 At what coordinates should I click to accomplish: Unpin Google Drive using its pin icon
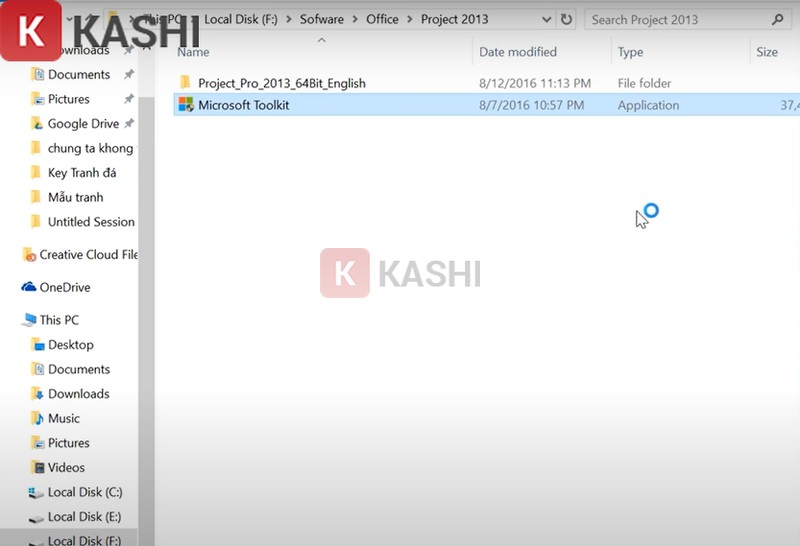point(129,123)
